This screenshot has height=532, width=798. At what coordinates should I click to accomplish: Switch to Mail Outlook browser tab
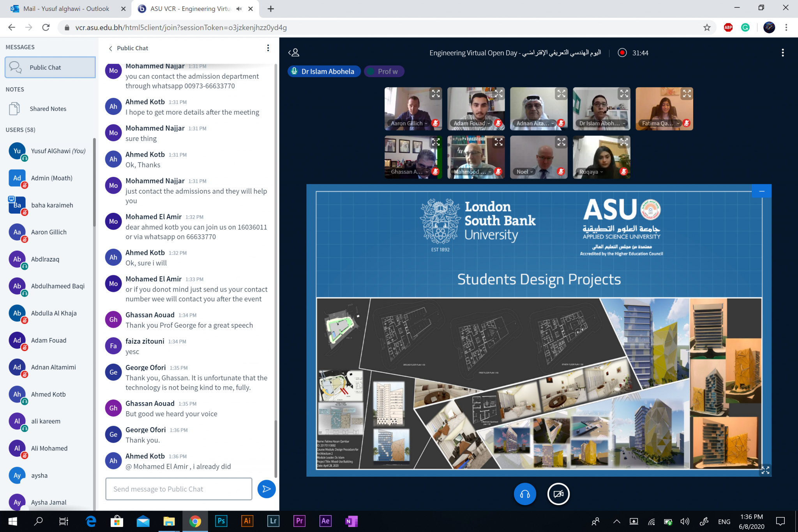coord(66,9)
